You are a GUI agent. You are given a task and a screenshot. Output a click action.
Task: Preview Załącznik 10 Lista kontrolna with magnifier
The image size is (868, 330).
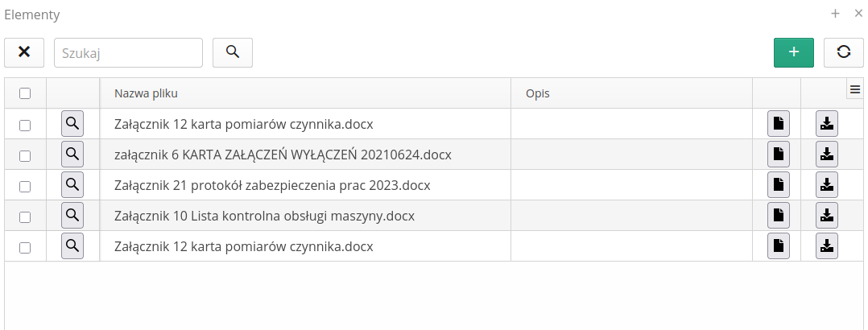(x=72, y=216)
